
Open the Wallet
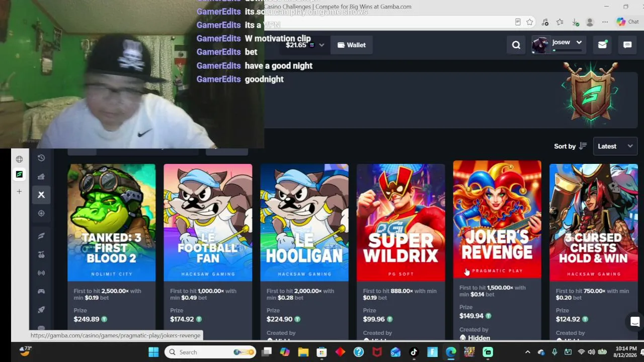(352, 45)
